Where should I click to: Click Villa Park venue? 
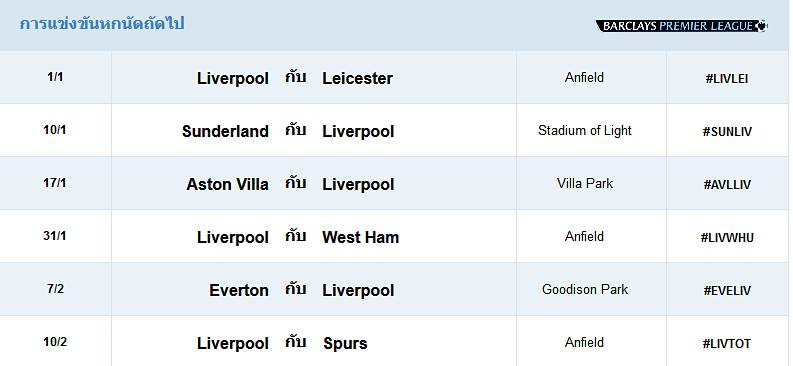click(x=585, y=183)
